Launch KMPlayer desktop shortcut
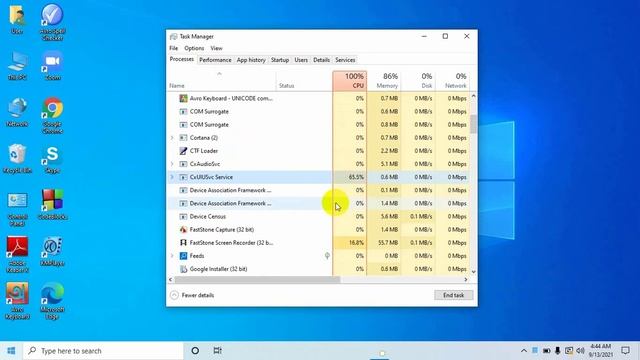This screenshot has height=360, width=640. point(52,252)
